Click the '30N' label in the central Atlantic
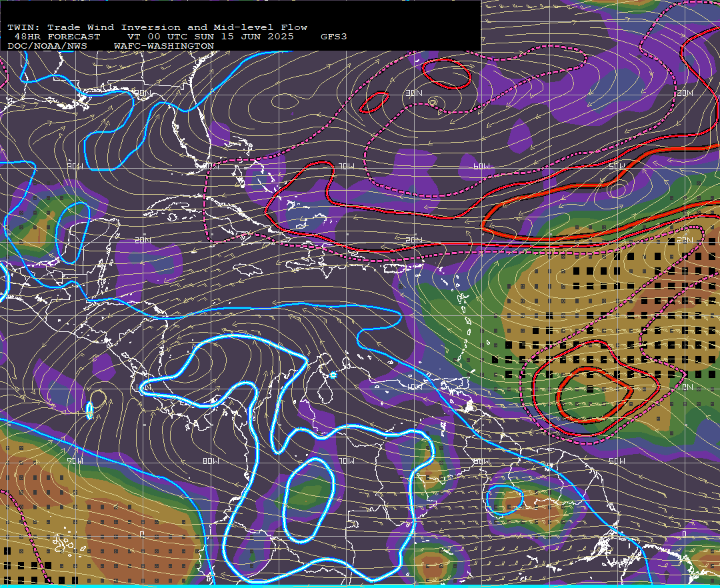 click(x=414, y=93)
